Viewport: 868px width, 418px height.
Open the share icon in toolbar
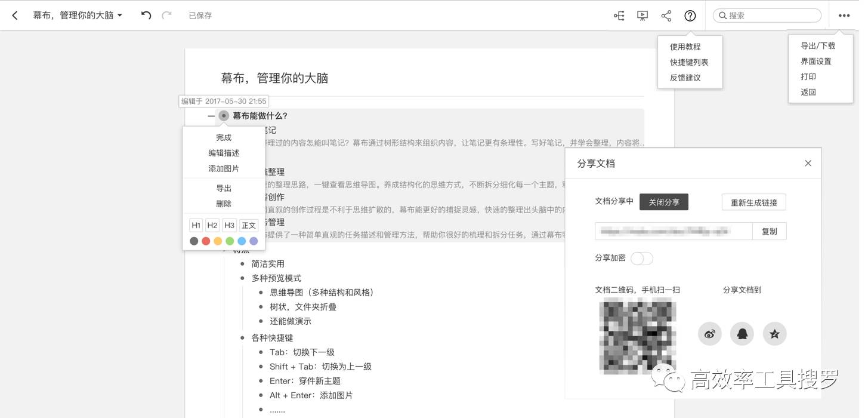tap(666, 16)
